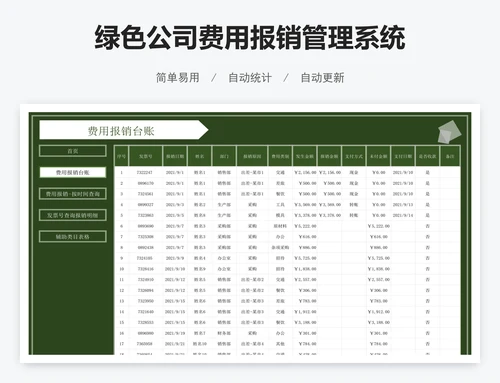
Task: Click 报销日期 2021/9/10 in row 10
Action: point(175,269)
